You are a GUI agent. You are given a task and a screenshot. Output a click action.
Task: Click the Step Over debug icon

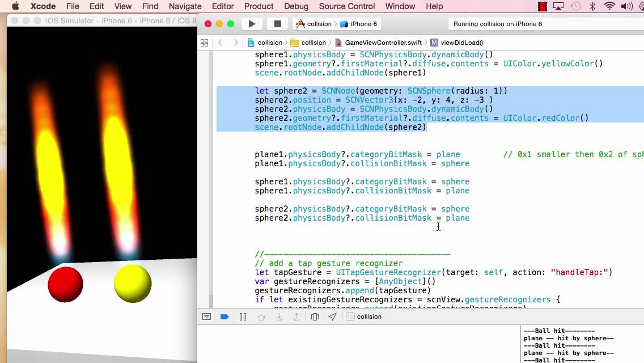pyautogui.click(x=261, y=316)
